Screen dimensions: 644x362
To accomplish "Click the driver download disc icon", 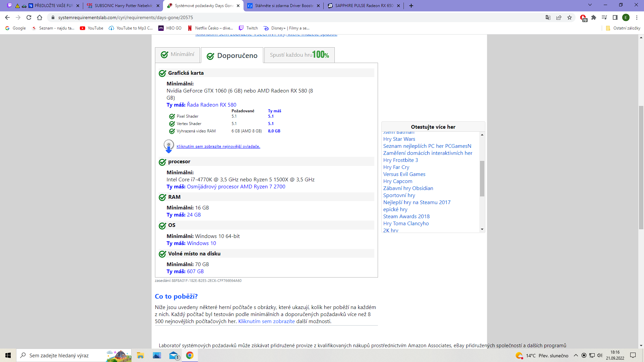I will click(169, 146).
